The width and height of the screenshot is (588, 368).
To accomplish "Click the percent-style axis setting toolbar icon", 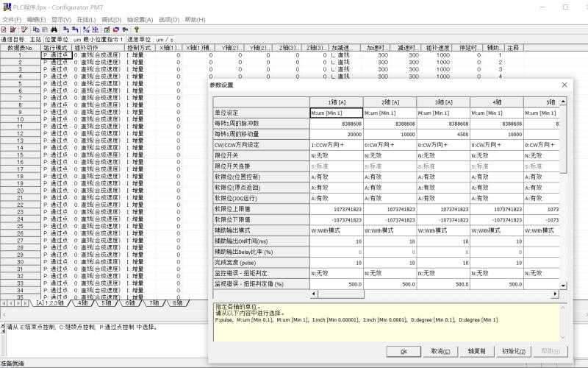I will coord(86,29).
